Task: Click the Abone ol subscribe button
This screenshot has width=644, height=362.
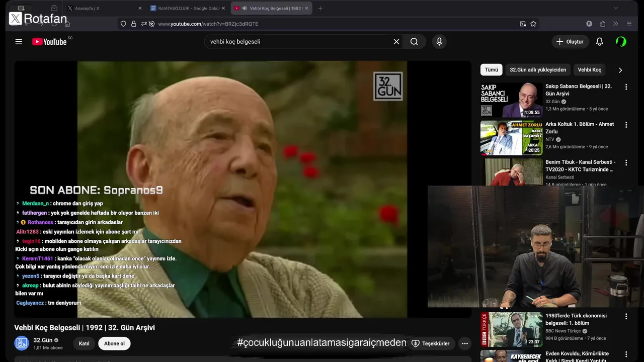Action: (x=114, y=344)
